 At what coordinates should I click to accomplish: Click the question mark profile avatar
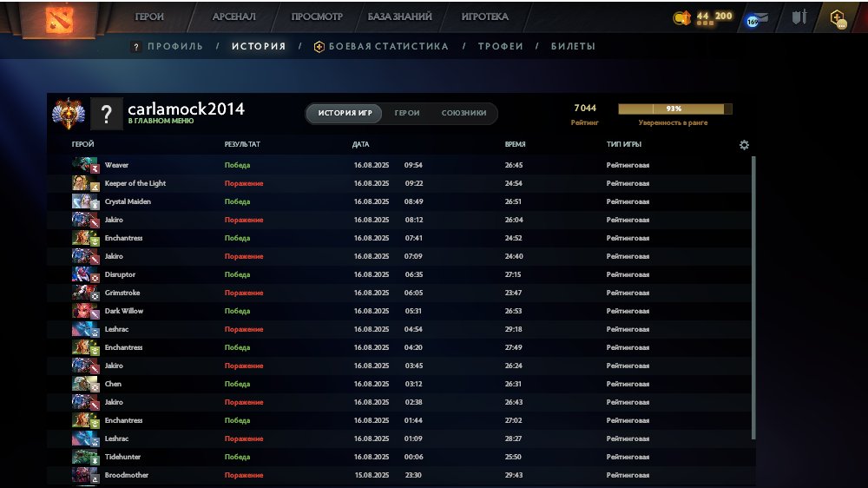tap(106, 114)
